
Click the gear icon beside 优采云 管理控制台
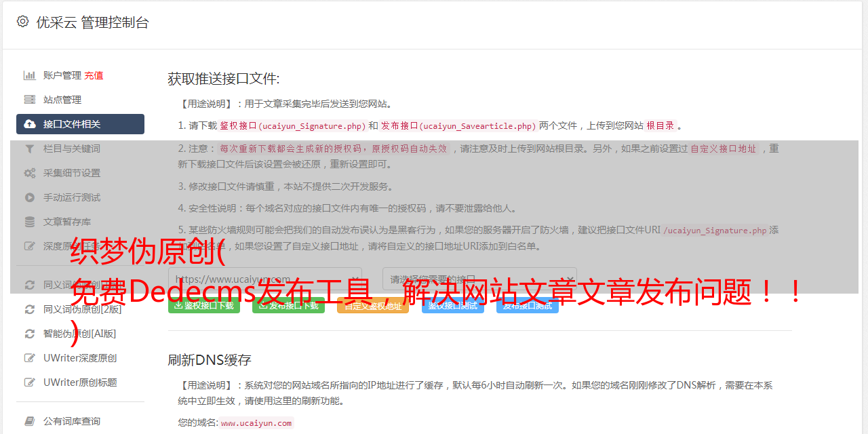[22, 22]
